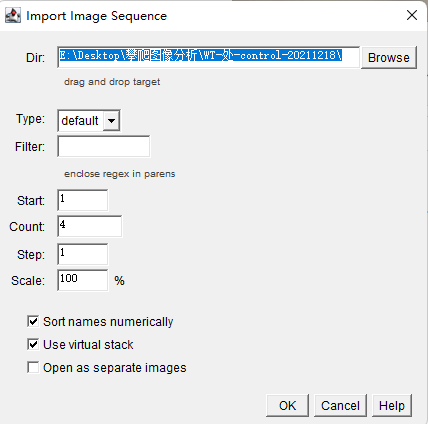Open the Type dropdown arrow

111,120
